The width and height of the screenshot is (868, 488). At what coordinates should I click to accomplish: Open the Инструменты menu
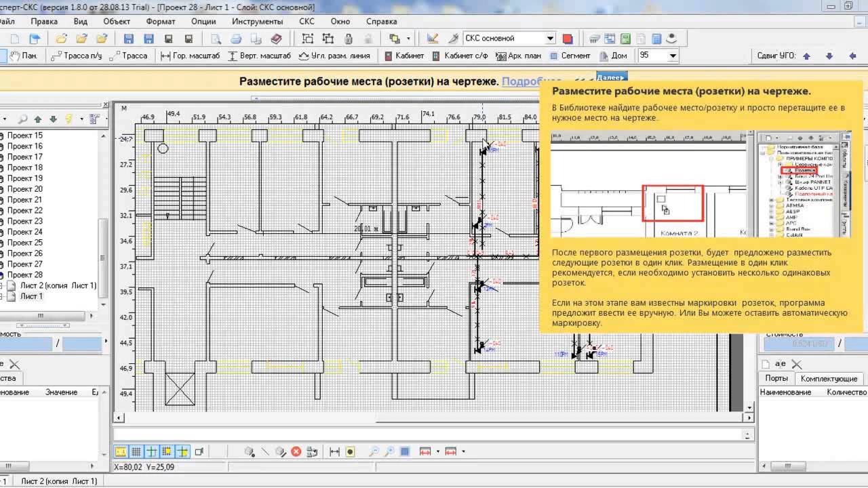[257, 21]
